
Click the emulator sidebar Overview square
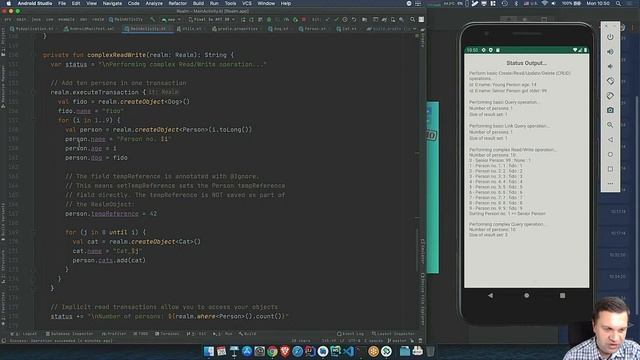pos(610,169)
